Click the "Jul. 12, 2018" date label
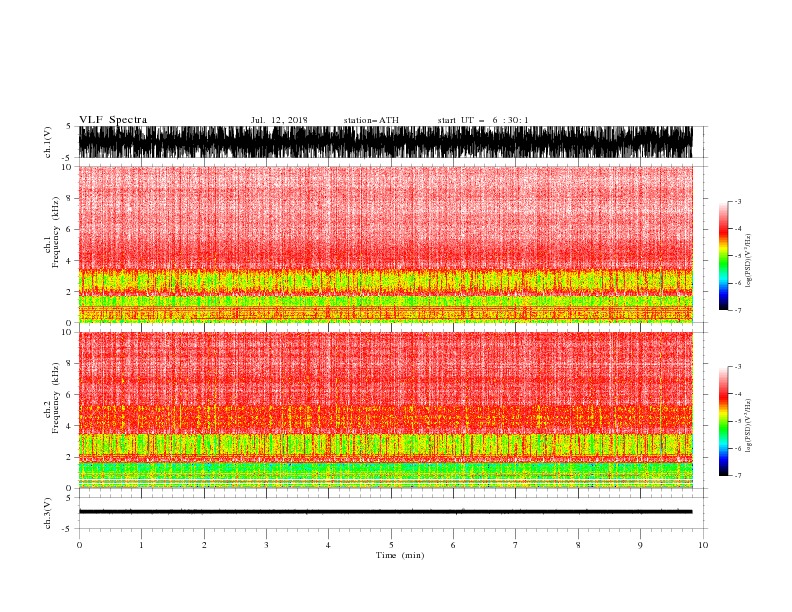 pos(279,120)
